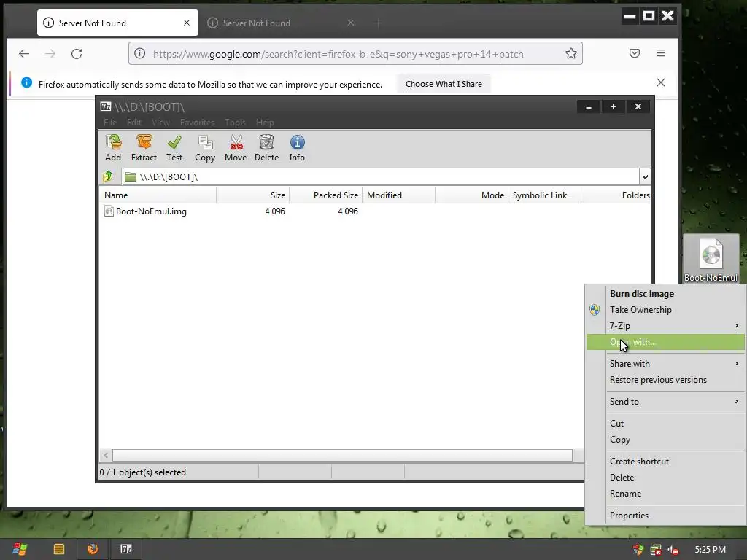Click the network tray icon
The image size is (747, 560).
click(x=656, y=550)
